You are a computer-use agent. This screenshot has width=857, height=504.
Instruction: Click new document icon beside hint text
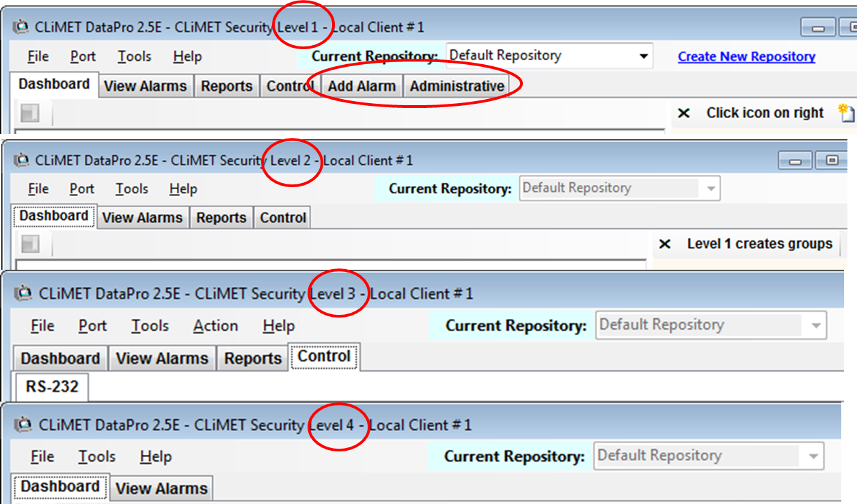[x=847, y=113]
